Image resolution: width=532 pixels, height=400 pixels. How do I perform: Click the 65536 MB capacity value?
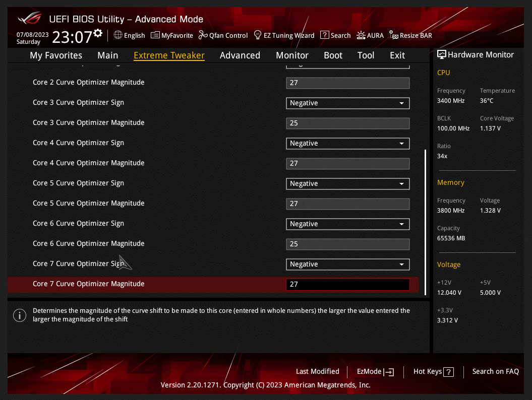click(451, 238)
